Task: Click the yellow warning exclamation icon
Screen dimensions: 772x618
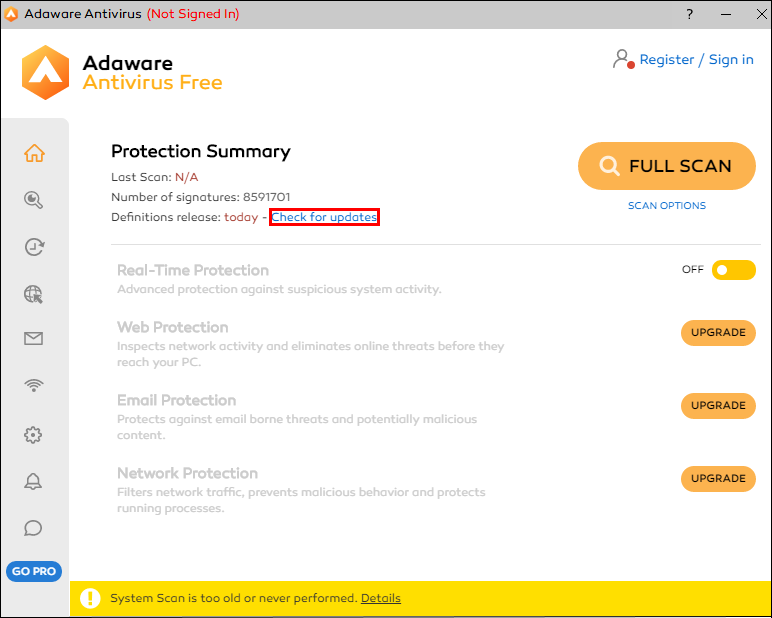Action: 90,598
